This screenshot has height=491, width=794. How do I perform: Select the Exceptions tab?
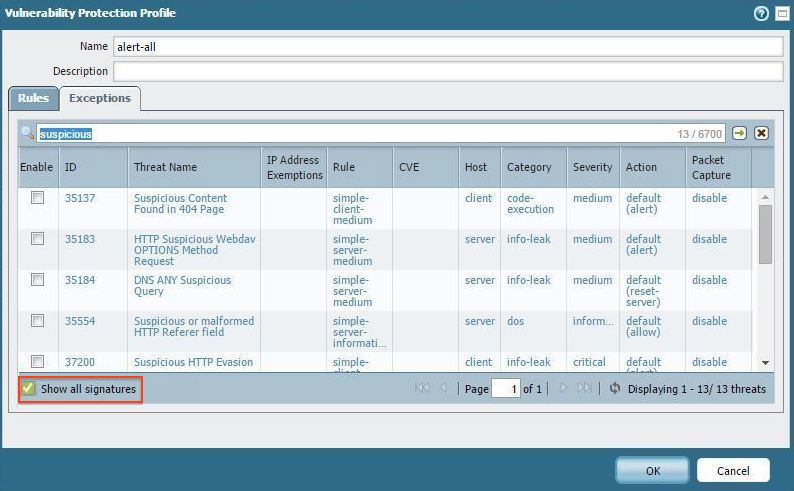100,98
